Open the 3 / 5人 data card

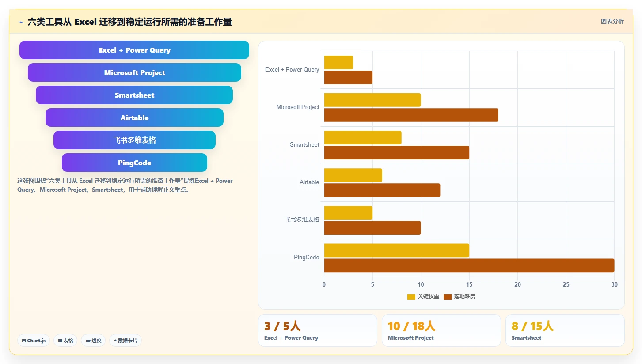coord(318,330)
